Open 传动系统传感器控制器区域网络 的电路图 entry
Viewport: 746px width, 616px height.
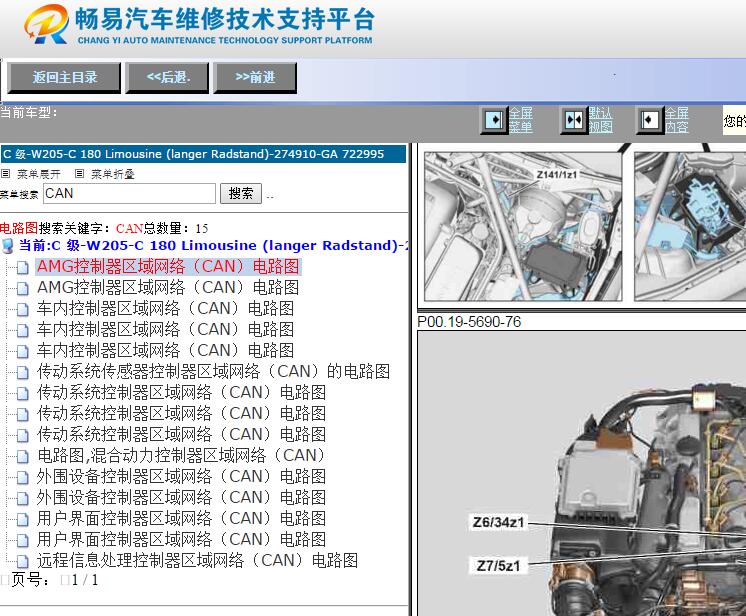(214, 371)
